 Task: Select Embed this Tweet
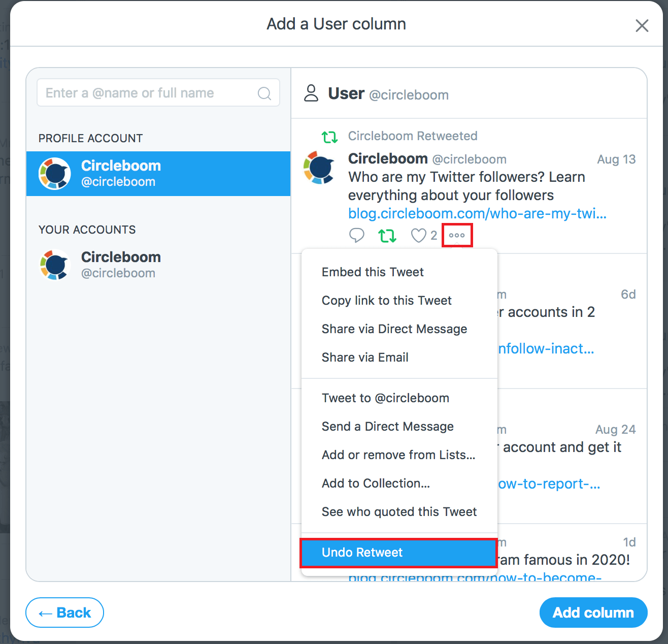tap(373, 272)
